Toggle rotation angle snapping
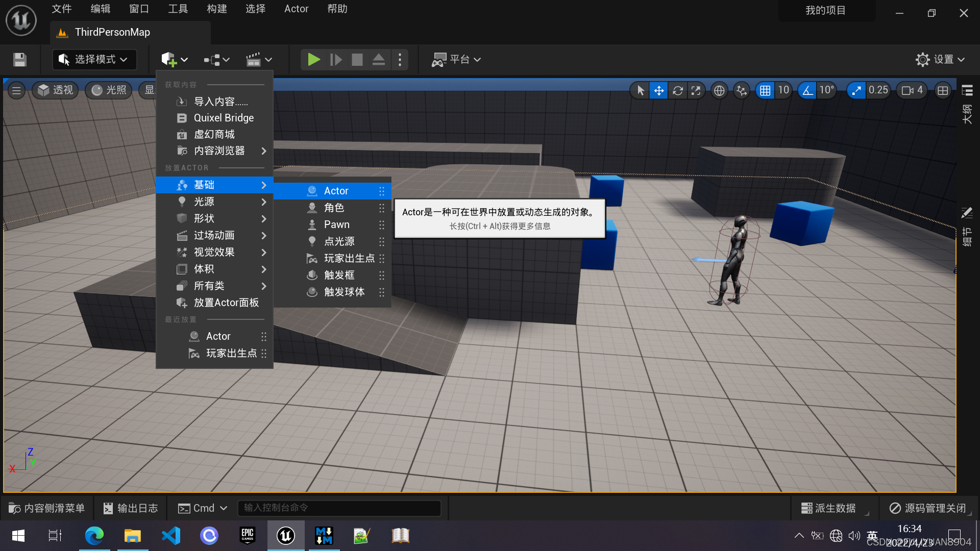 pyautogui.click(x=807, y=91)
